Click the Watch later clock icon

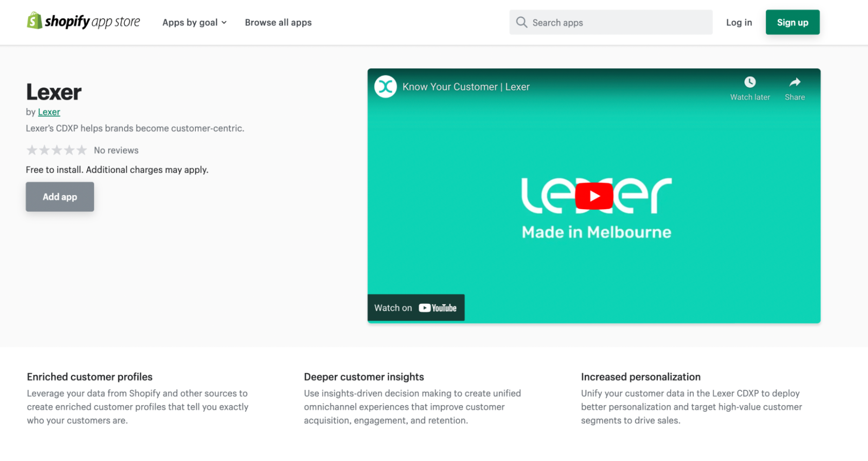point(750,82)
